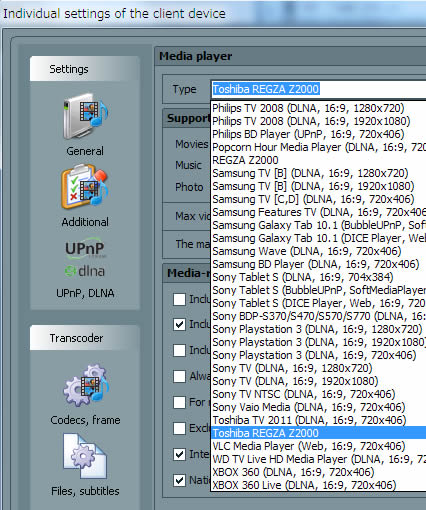Select Sony TV 1280x720 entry
426x510 pixels.
pyautogui.click(x=319, y=368)
